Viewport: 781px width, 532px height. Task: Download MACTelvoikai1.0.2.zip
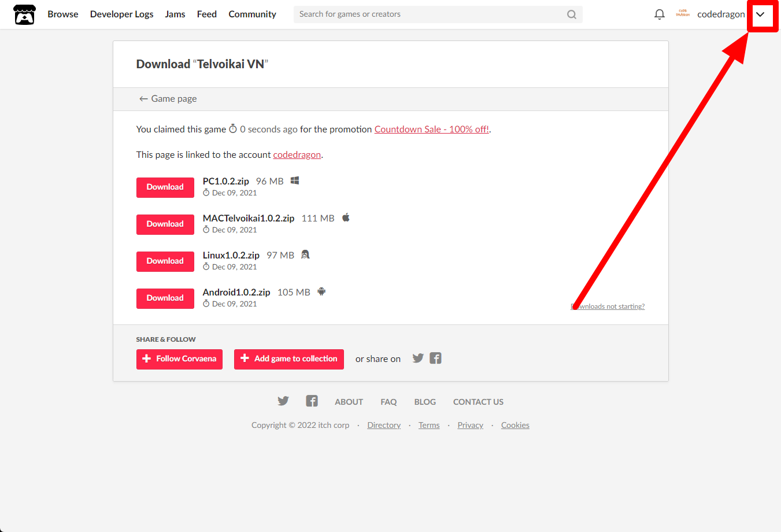pyautogui.click(x=165, y=224)
